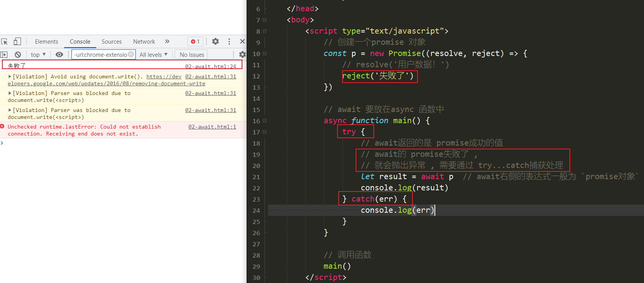Collapse the script tag fold on line 8
This screenshot has width=644, height=283.
coord(265,31)
